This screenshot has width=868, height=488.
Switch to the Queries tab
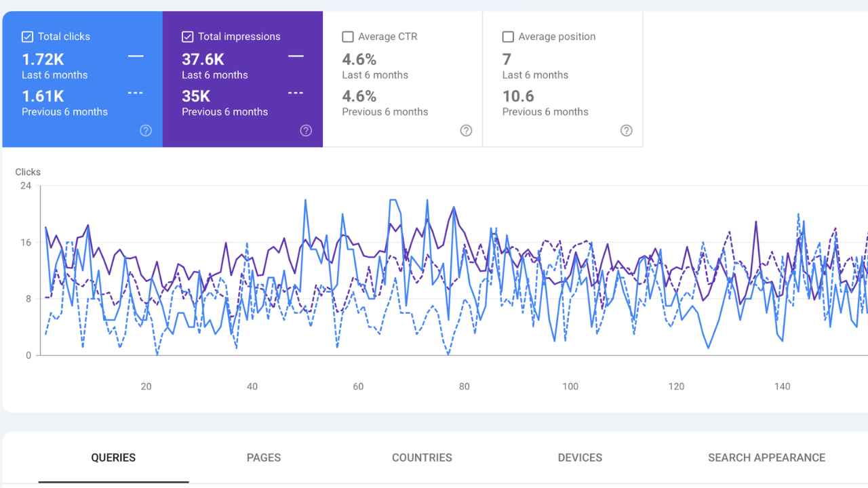(113, 457)
